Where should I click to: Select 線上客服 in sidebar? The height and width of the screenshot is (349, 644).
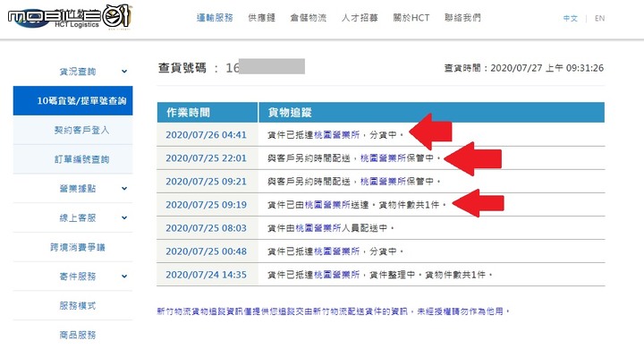click(x=78, y=217)
